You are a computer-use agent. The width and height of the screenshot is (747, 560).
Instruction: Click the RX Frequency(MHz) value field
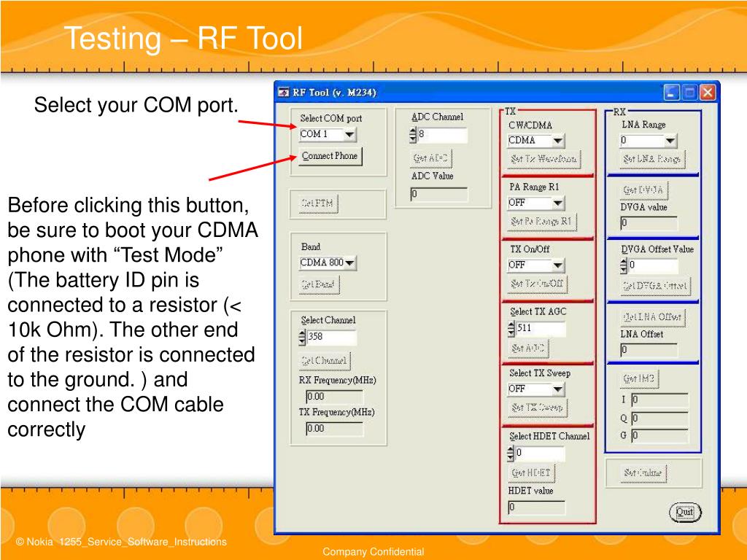(x=334, y=397)
